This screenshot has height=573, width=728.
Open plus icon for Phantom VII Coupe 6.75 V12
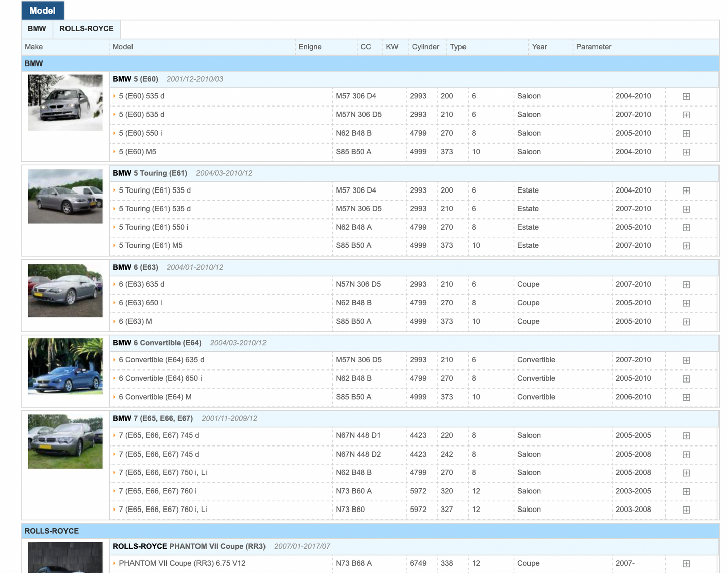coord(686,564)
